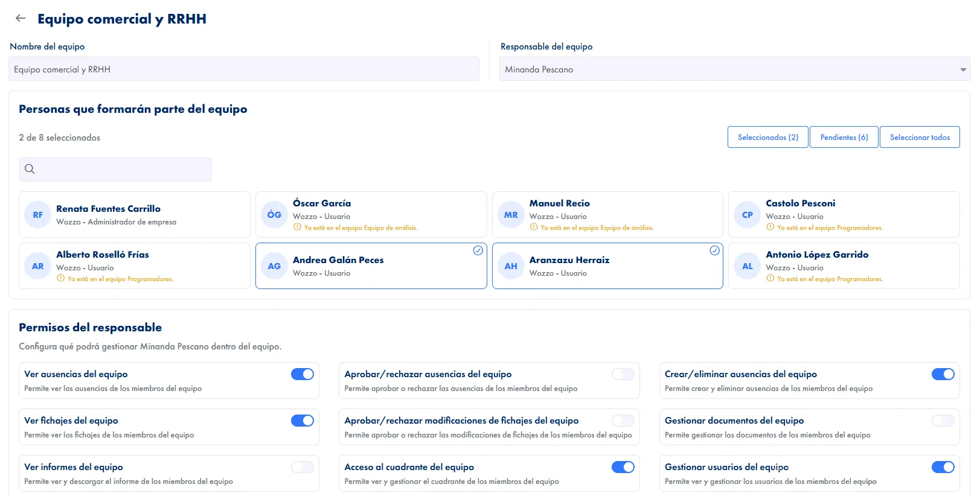Disable Ver ausencias del equipo toggle
The width and height of the screenshot is (980, 496).
pyautogui.click(x=303, y=374)
